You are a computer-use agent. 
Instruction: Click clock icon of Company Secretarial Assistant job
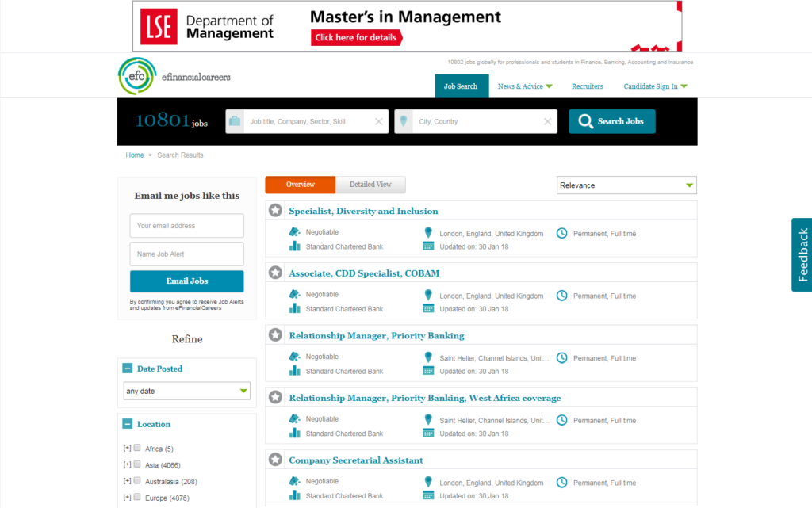click(x=562, y=482)
